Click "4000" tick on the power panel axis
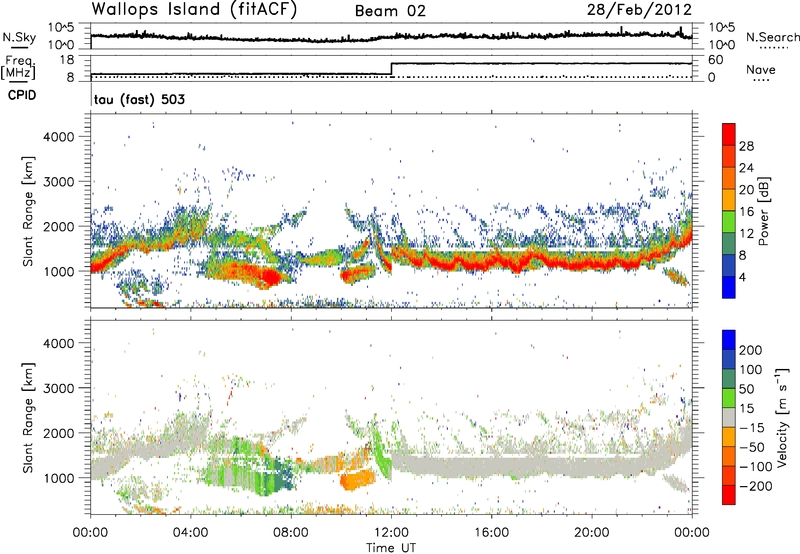This screenshot has width=800, height=554. click(58, 137)
